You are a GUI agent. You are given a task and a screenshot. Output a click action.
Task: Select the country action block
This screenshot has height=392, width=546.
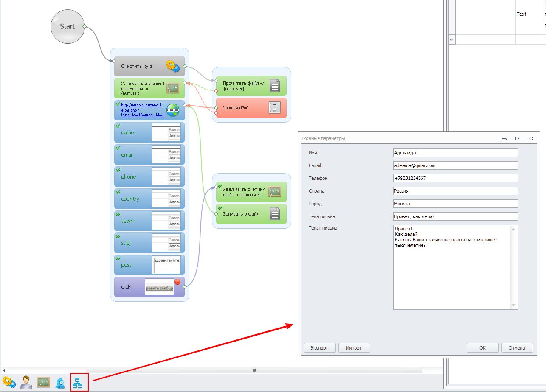click(x=149, y=199)
